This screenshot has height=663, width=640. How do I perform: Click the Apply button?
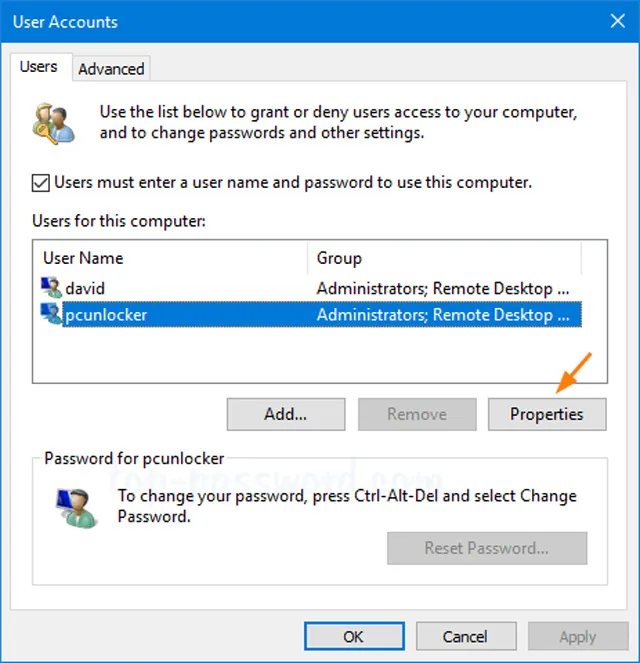pyautogui.click(x=578, y=636)
